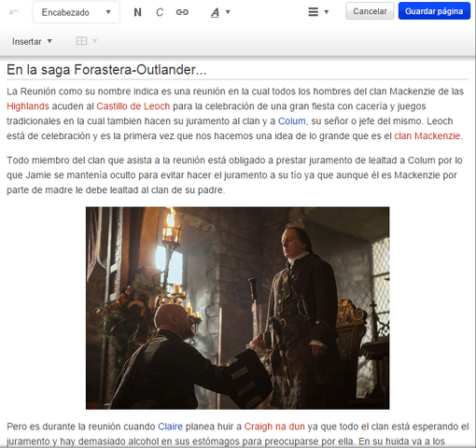Open the text style A dropdown
The width and height of the screenshot is (476, 448).
tap(220, 12)
